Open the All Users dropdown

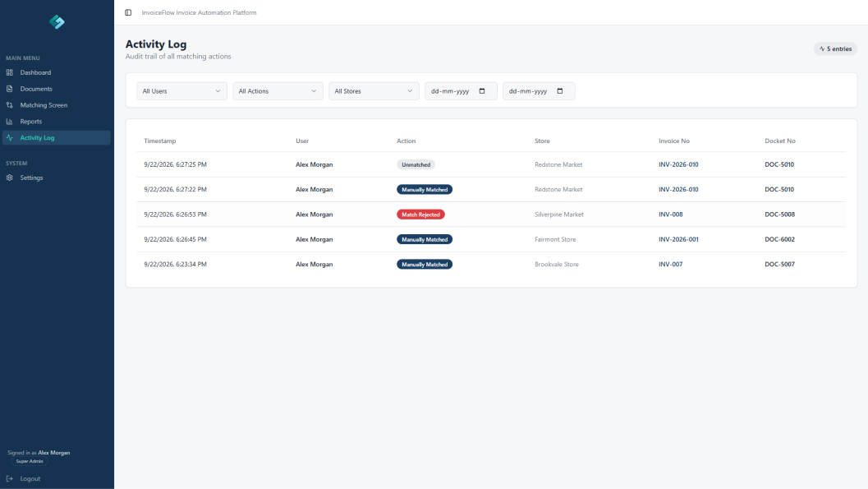[x=181, y=91]
